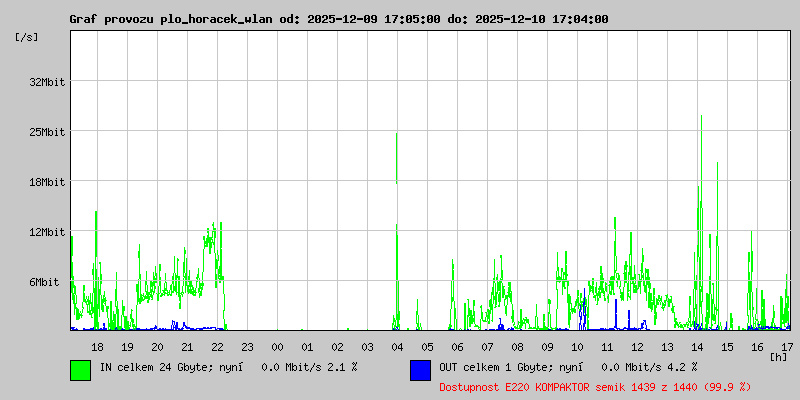This screenshot has height=400, width=800.
Task: Click the 18Mbit y-axis label
Action: click(47, 182)
